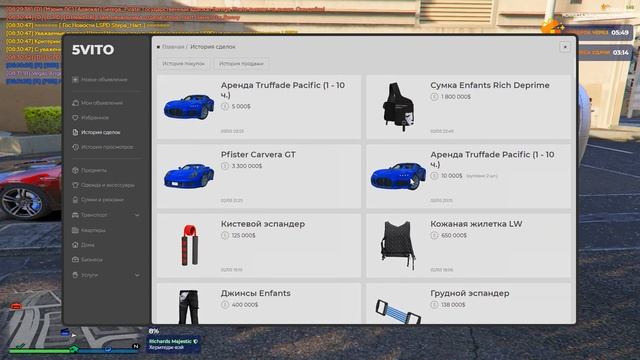Click the 650 000$ price
Image resolution: width=640 pixels, height=360 pixels.
click(454, 236)
